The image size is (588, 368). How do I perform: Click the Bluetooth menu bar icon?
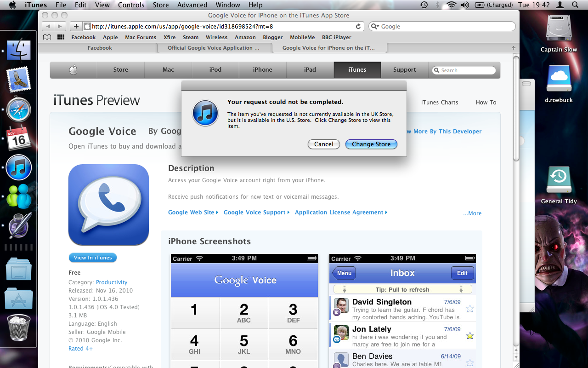[x=438, y=5]
